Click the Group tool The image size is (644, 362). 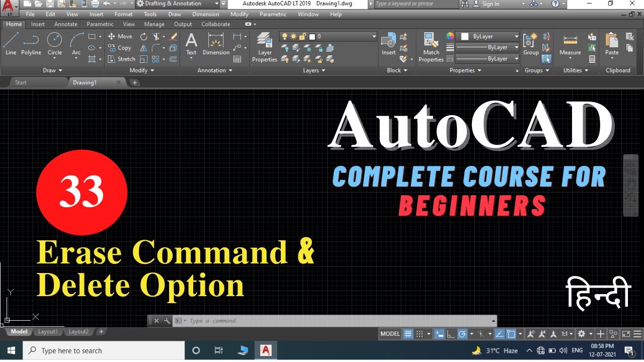531,44
